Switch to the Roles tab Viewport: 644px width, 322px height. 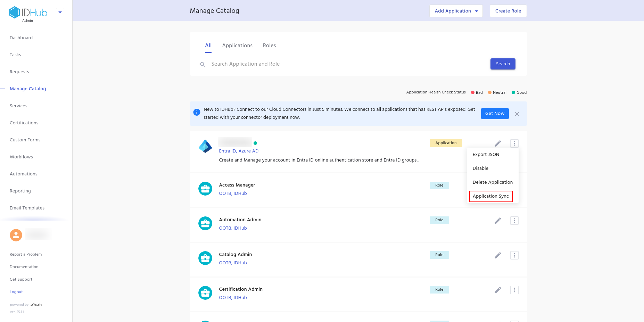[269, 46]
